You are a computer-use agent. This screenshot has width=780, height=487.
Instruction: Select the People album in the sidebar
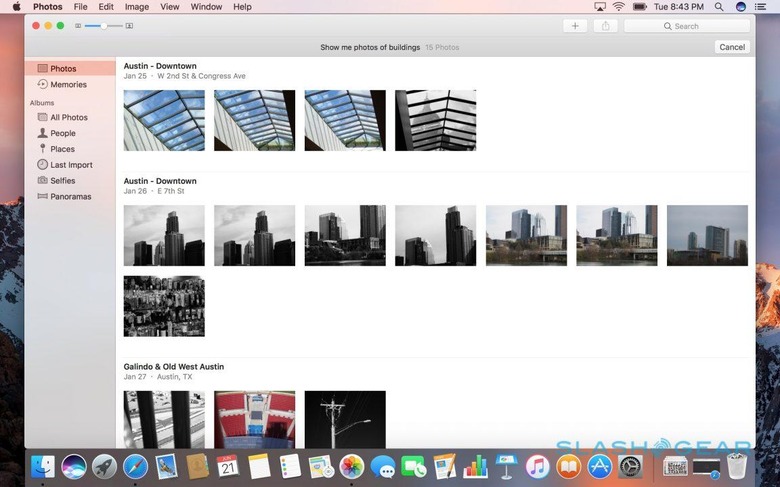[63, 133]
